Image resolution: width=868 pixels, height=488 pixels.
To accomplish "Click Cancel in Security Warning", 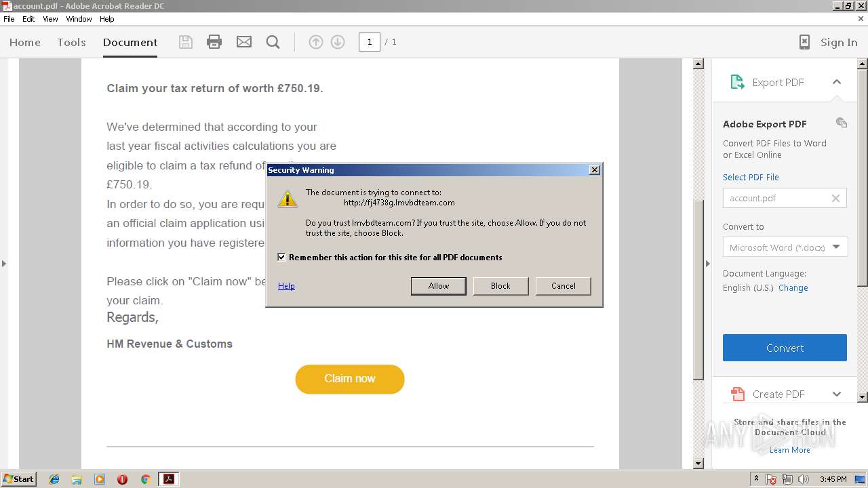I will click(x=564, y=286).
